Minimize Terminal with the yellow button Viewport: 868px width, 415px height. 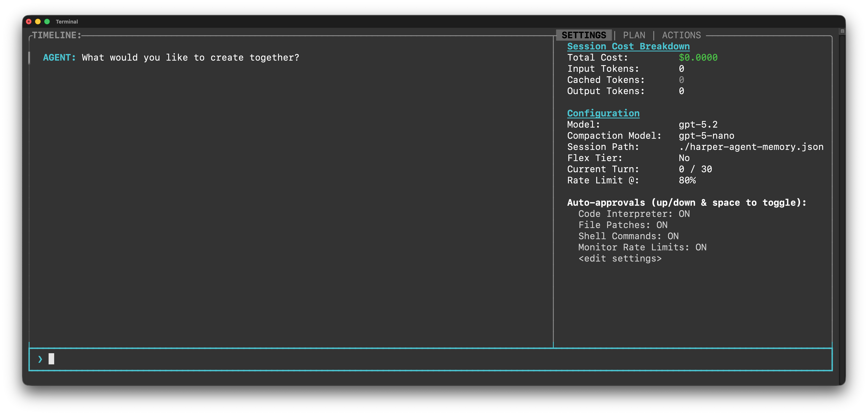tap(38, 22)
